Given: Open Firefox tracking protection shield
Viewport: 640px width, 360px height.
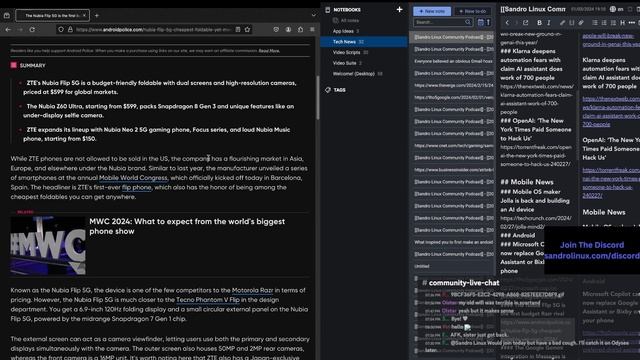Looking at the screenshot, I should 61,29.
